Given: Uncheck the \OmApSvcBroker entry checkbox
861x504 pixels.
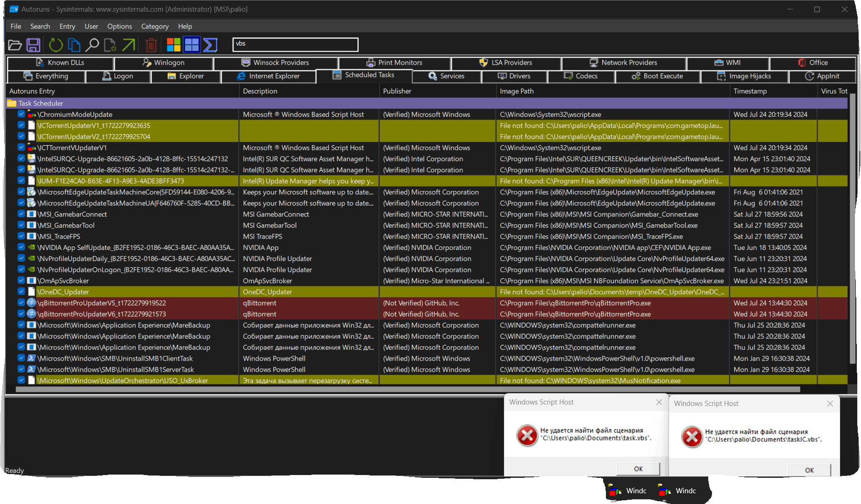Looking at the screenshot, I should (x=21, y=280).
